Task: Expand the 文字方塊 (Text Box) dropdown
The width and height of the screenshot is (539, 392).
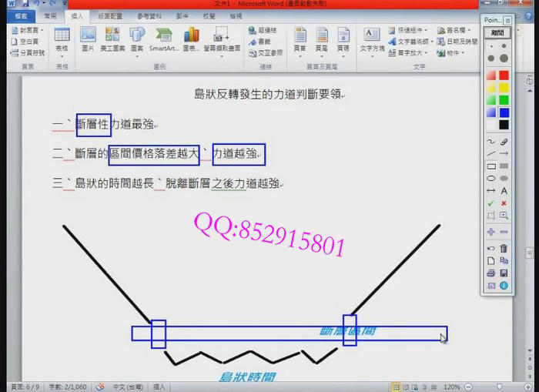Action: click(372, 39)
